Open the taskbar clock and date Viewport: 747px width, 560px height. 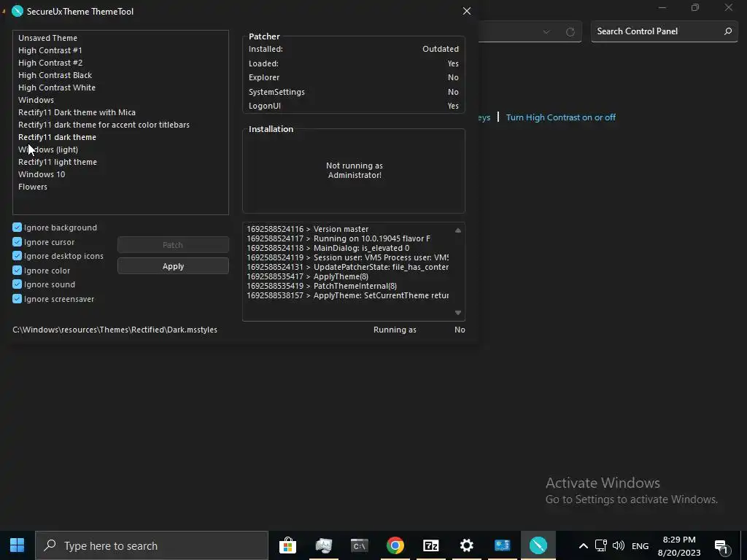pos(679,545)
